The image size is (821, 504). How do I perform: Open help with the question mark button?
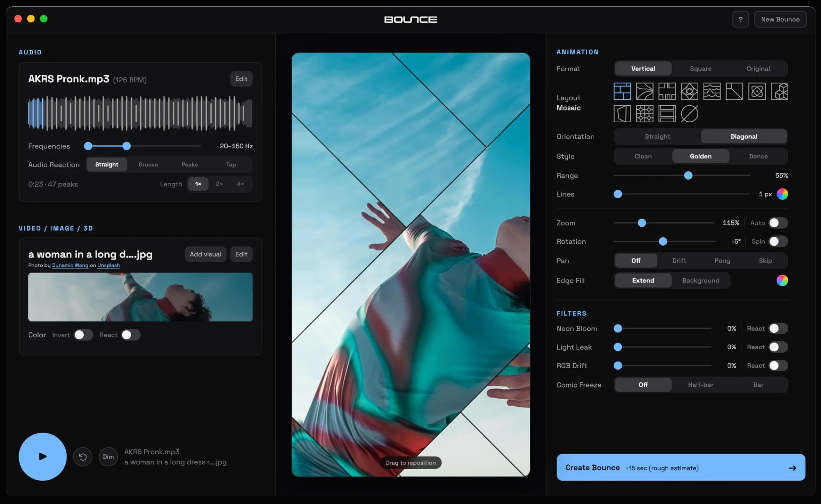click(741, 19)
